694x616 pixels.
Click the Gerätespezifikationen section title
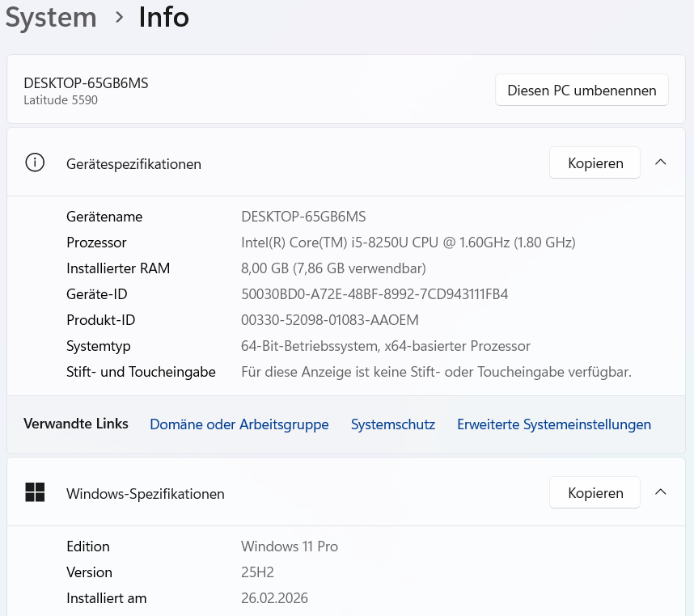click(x=133, y=164)
